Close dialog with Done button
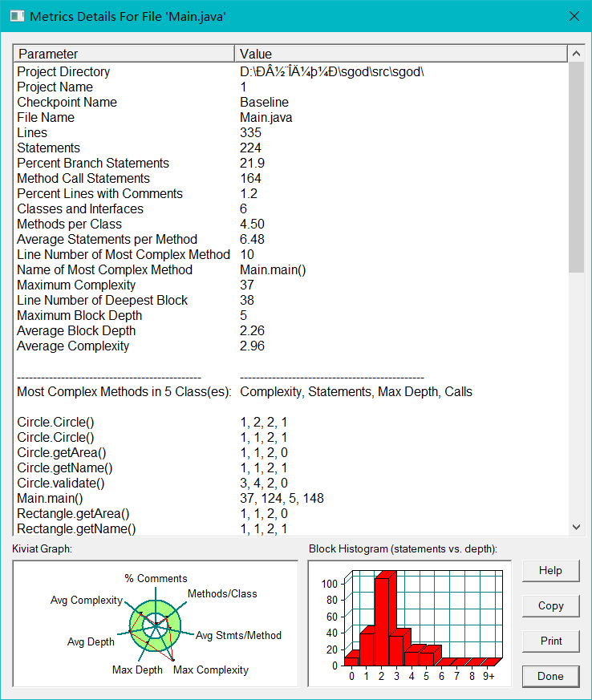This screenshot has width=592, height=700. coord(550,676)
